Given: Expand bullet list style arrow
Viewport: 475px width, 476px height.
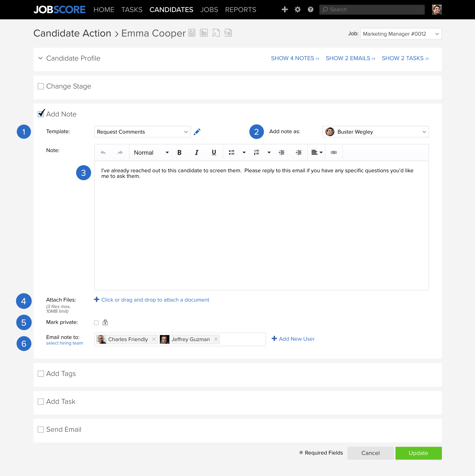Looking at the screenshot, I should 244,153.
